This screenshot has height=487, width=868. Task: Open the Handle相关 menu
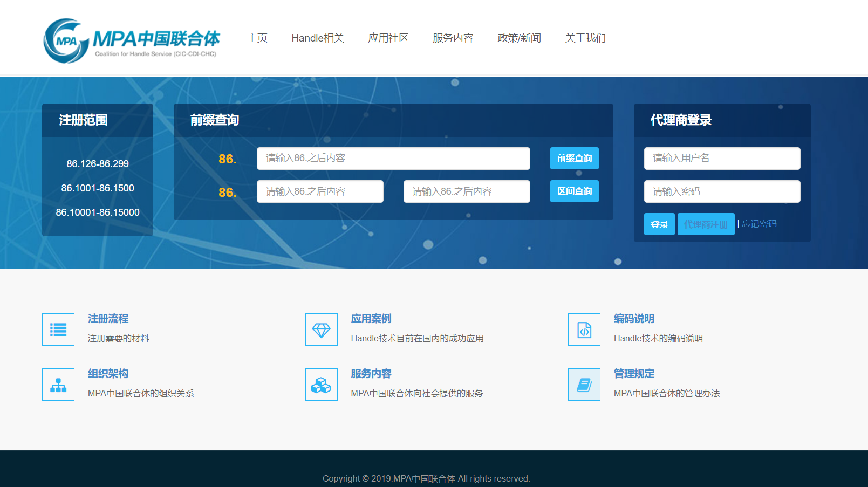pyautogui.click(x=318, y=38)
